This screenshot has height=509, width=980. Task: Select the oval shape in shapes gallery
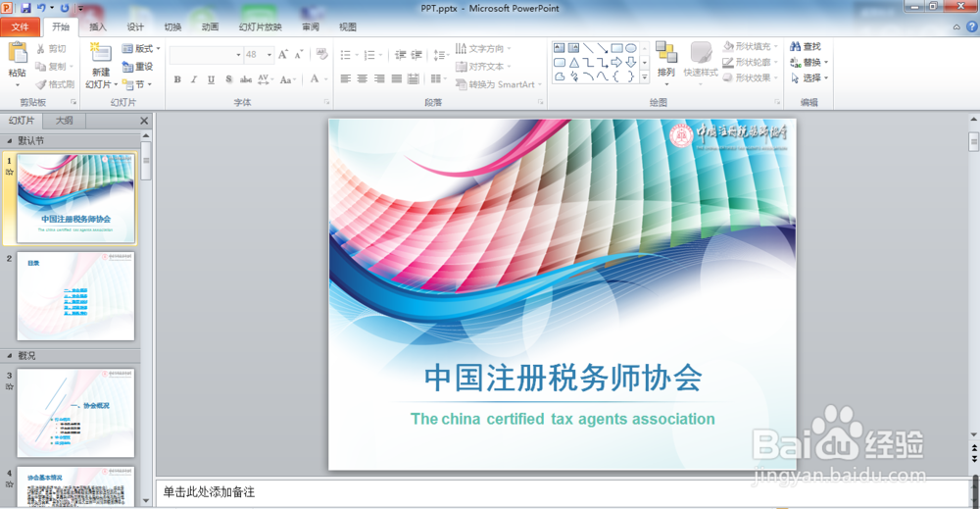(x=631, y=48)
